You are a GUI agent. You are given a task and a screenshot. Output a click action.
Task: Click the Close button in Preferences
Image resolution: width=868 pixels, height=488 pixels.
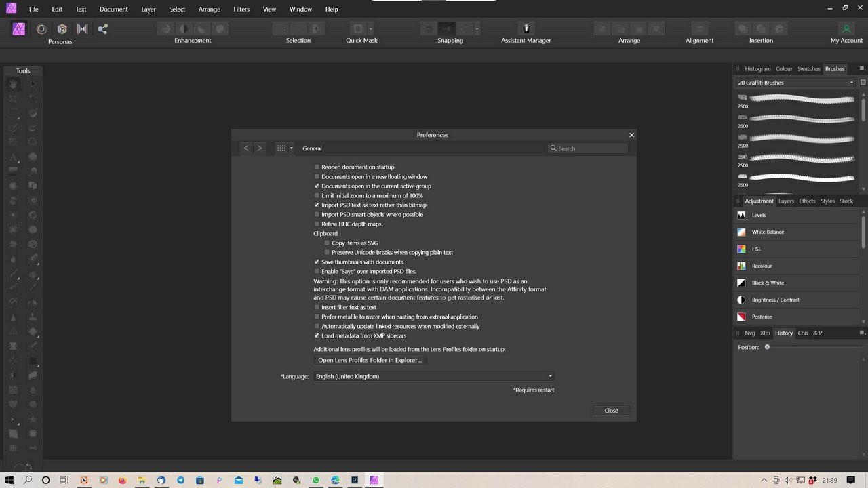611,411
